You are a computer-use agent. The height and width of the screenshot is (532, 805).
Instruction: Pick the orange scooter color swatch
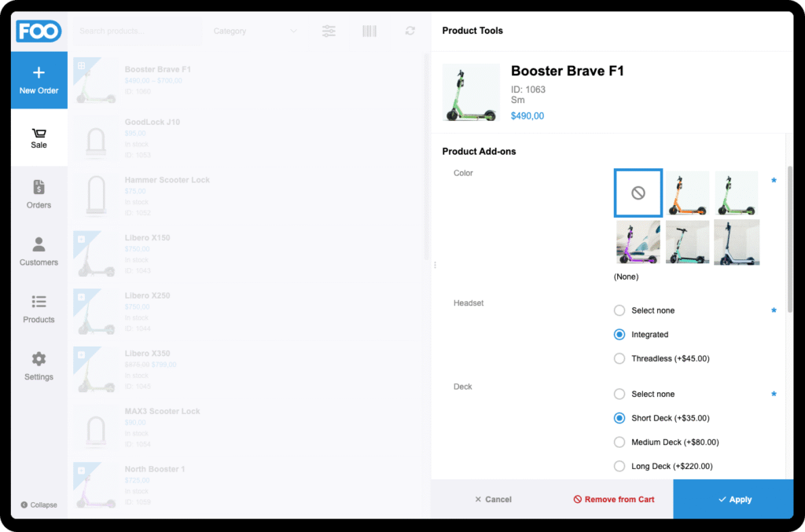688,193
